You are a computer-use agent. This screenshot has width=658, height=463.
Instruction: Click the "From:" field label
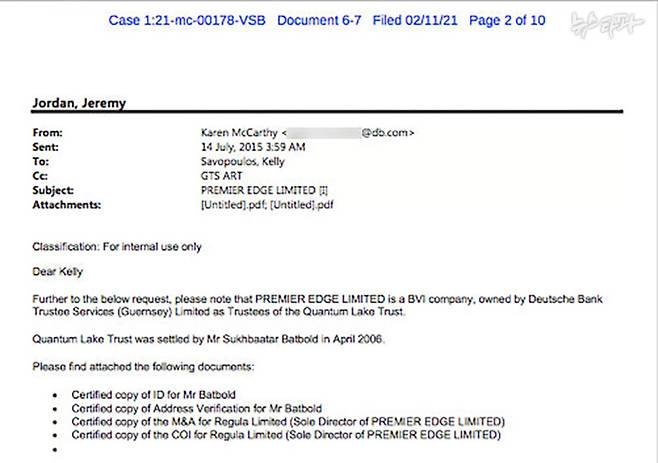[49, 132]
